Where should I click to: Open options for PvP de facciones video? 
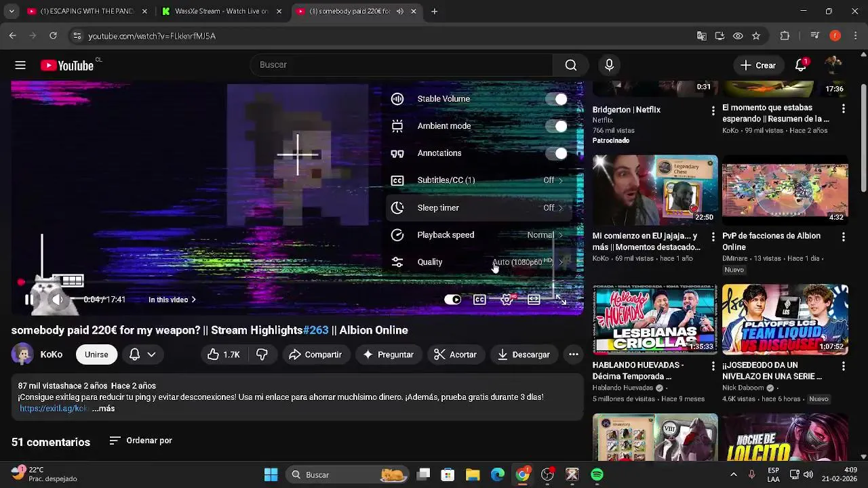coord(843,237)
